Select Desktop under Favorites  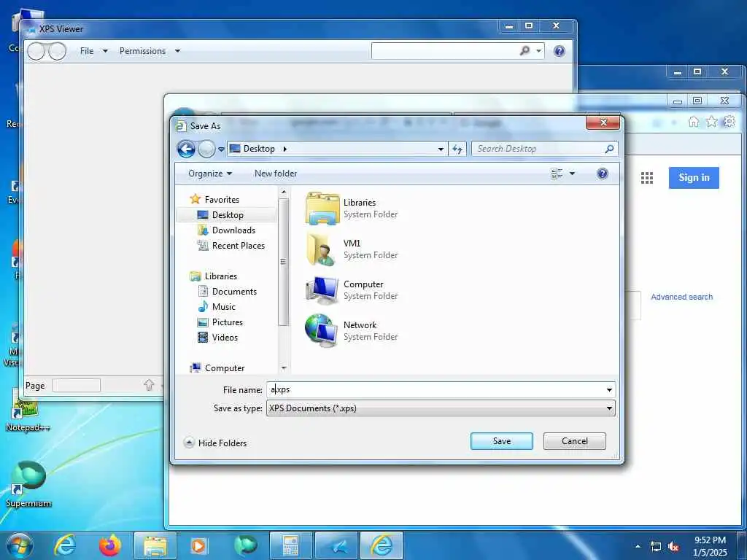point(228,215)
